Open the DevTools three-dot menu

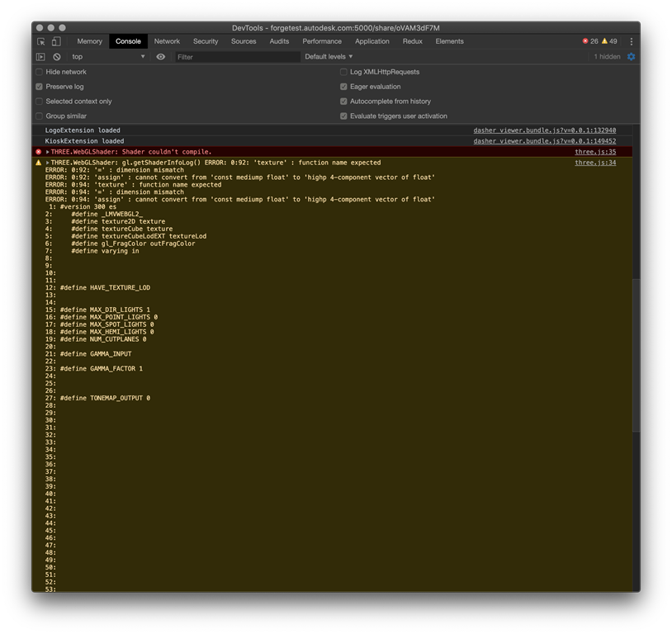[632, 41]
